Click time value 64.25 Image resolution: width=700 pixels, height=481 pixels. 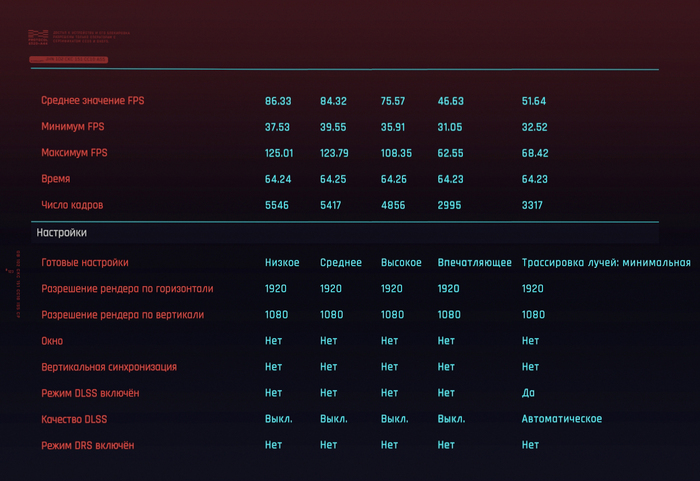[x=333, y=180]
